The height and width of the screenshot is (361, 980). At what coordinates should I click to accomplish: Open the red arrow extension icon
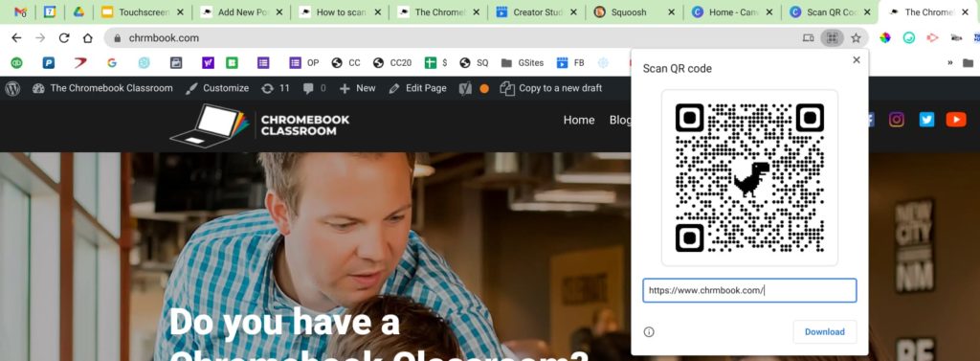click(932, 38)
